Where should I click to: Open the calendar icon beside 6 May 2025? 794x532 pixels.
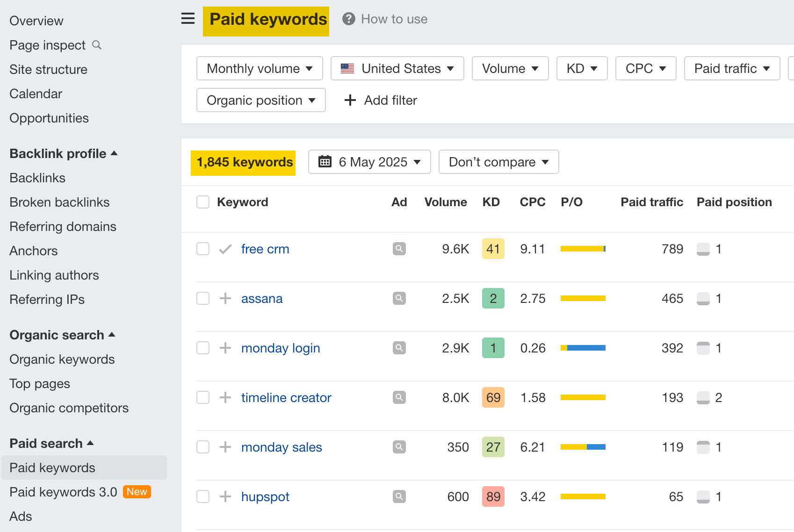(325, 162)
